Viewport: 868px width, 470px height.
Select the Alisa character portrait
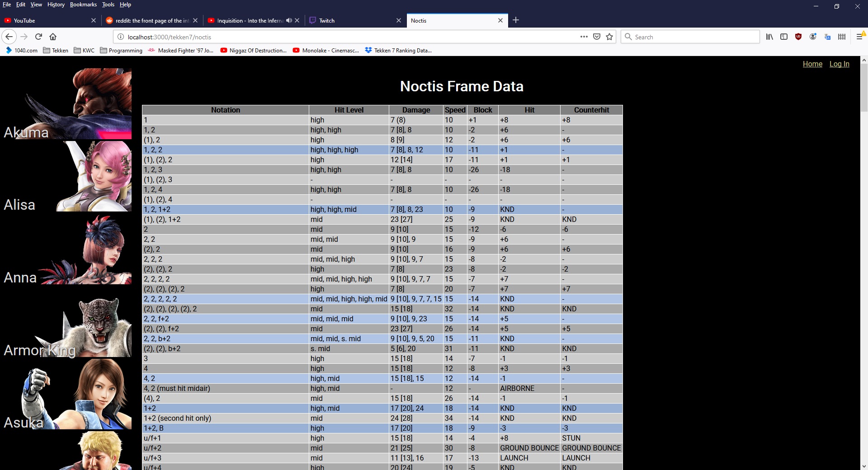point(67,176)
